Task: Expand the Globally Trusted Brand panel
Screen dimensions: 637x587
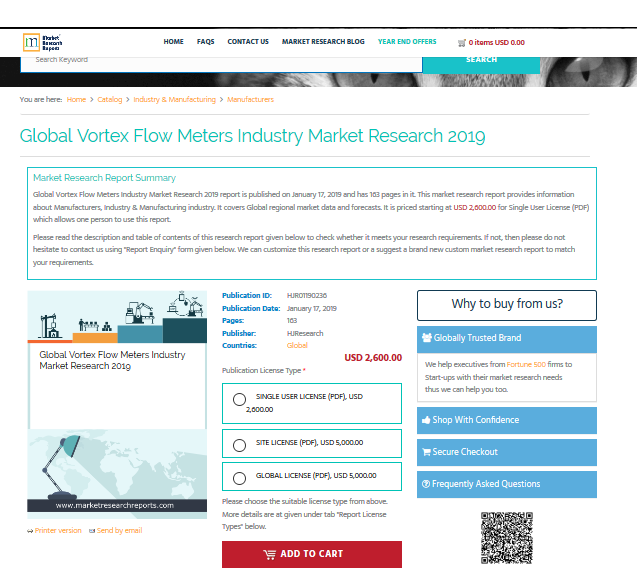Action: tap(507, 339)
